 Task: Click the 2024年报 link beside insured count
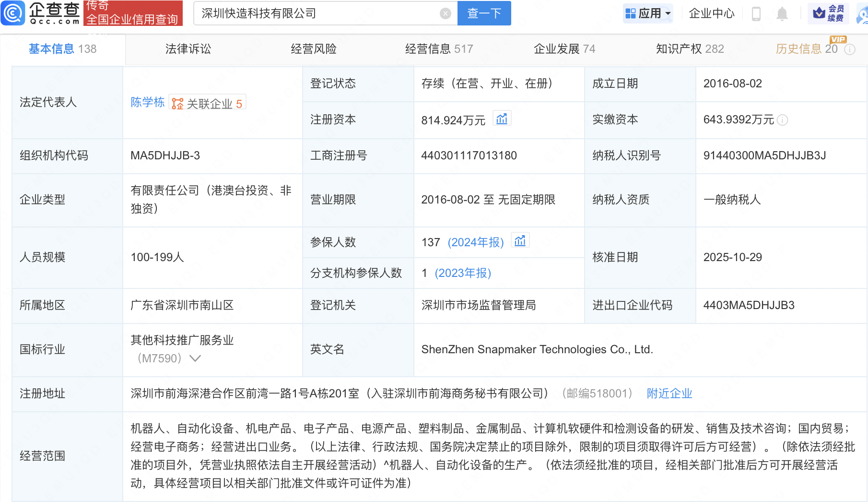point(476,242)
